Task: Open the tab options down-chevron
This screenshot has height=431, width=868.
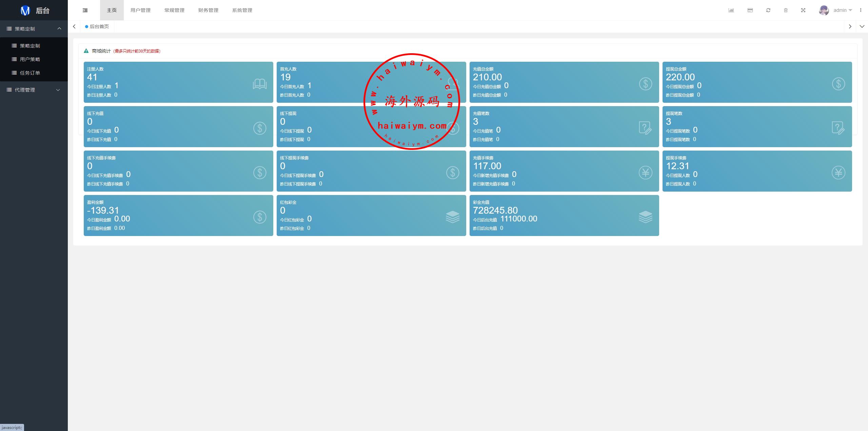Action: 862,26
